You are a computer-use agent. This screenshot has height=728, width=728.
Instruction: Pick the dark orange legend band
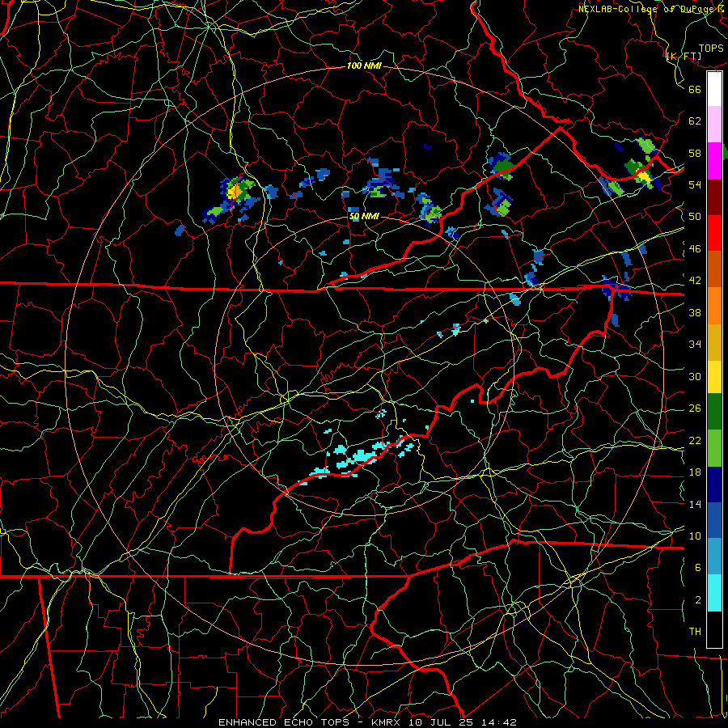714,269
